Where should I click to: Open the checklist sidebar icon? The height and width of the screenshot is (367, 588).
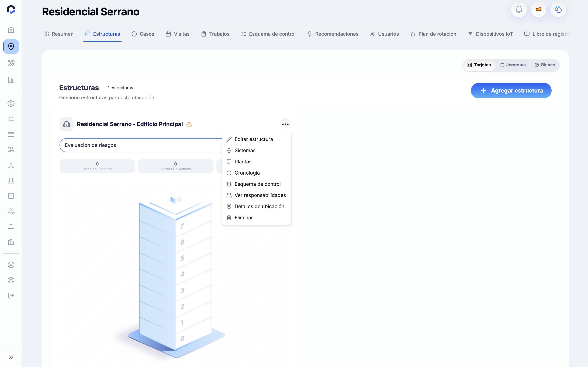click(11, 119)
